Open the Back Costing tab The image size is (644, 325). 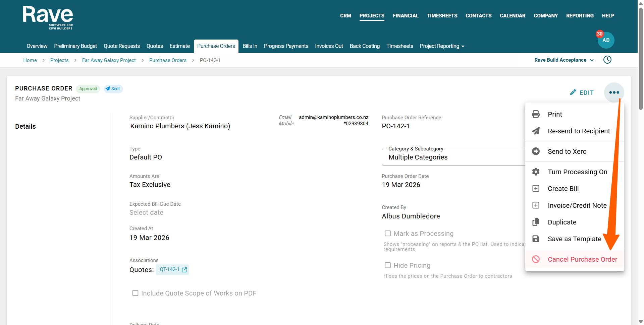(x=365, y=46)
